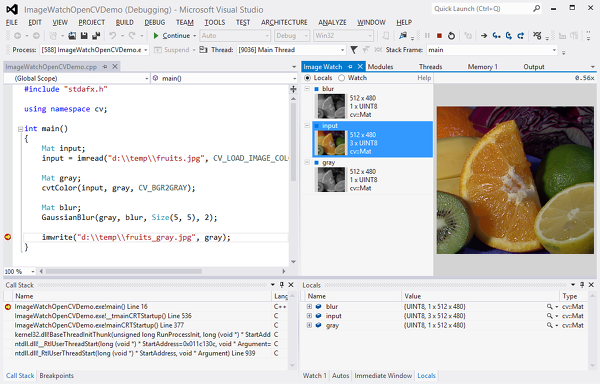Expand the blur variable in Locals

(x=309, y=307)
